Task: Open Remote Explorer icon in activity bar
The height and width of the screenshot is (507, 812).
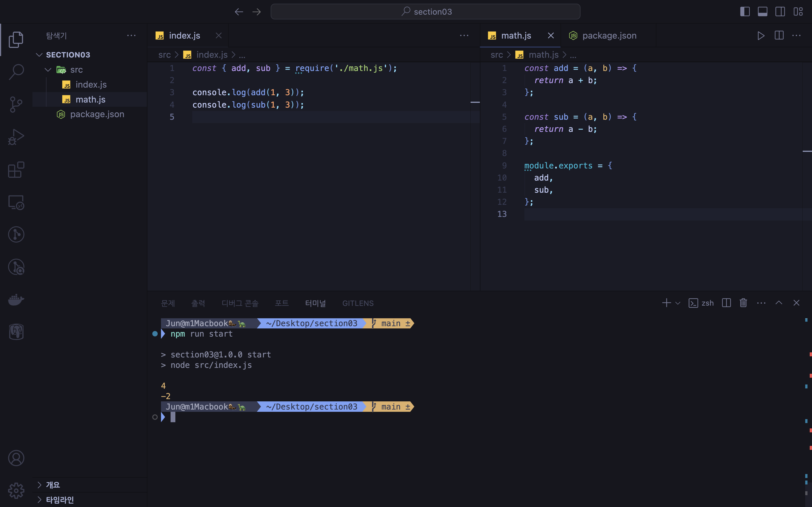Action: pos(16,202)
